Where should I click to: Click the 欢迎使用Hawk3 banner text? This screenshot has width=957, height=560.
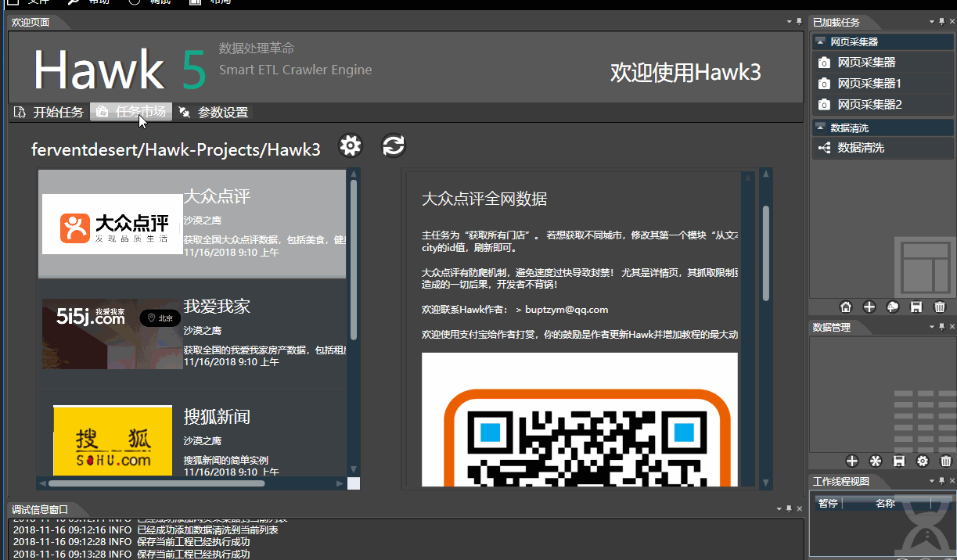[x=686, y=73]
